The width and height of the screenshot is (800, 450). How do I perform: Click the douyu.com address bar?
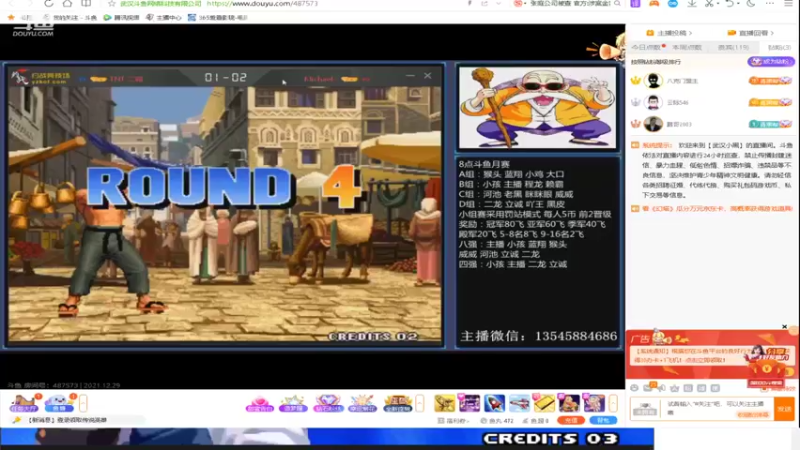(262, 4)
